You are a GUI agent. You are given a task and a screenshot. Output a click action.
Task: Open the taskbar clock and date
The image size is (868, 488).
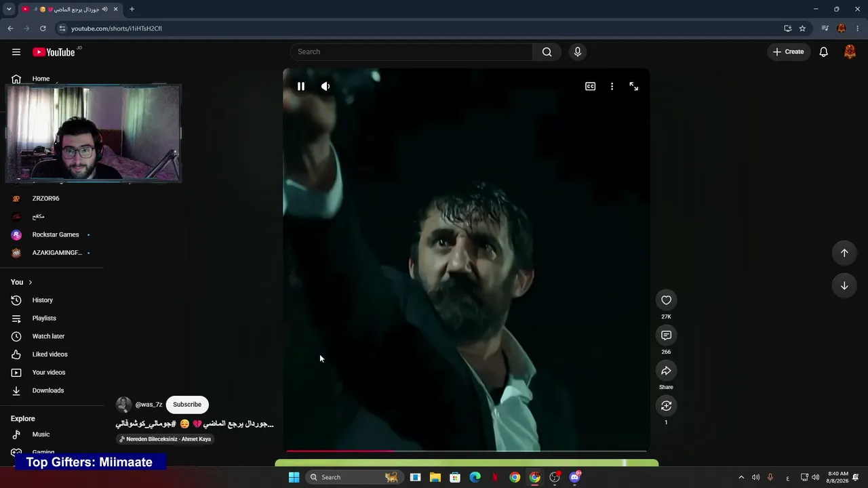click(x=838, y=477)
